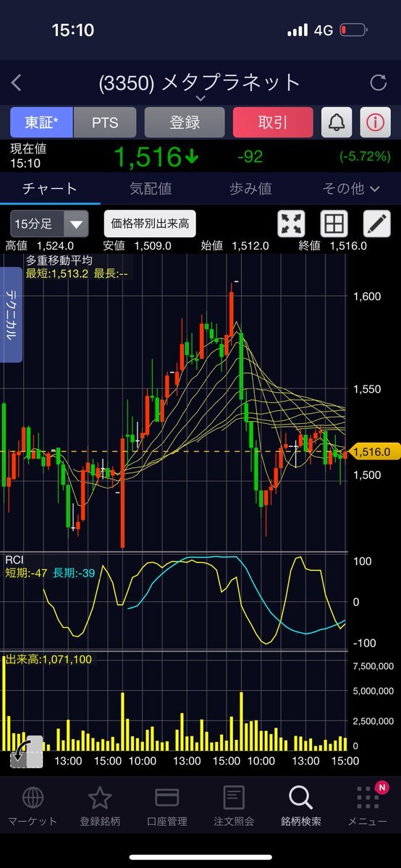Screen dimensions: 401x868
Task: Toggle 価格帯別出来高 display
Action: pos(150,224)
